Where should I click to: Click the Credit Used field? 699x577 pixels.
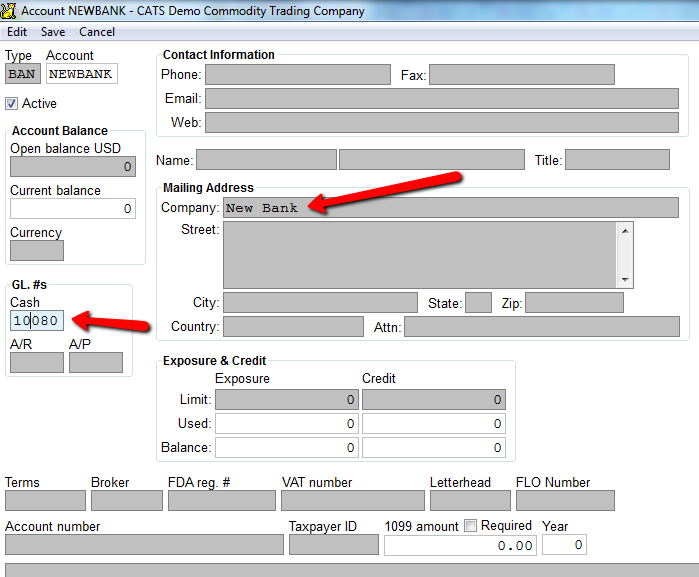(x=434, y=424)
